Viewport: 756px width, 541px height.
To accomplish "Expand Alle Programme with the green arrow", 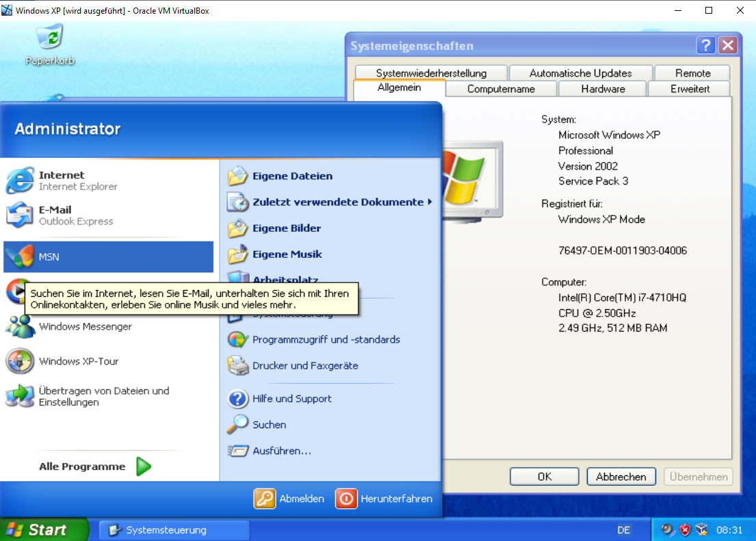I will click(x=144, y=466).
